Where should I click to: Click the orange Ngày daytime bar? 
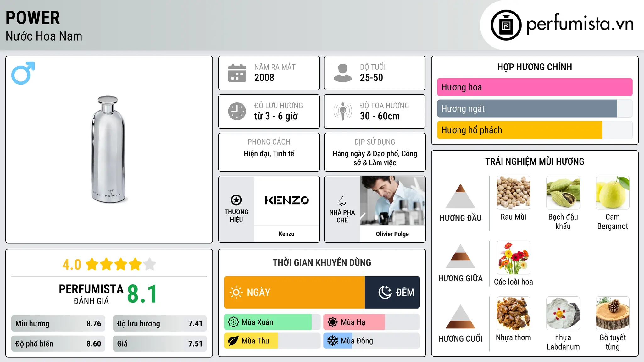pyautogui.click(x=294, y=292)
